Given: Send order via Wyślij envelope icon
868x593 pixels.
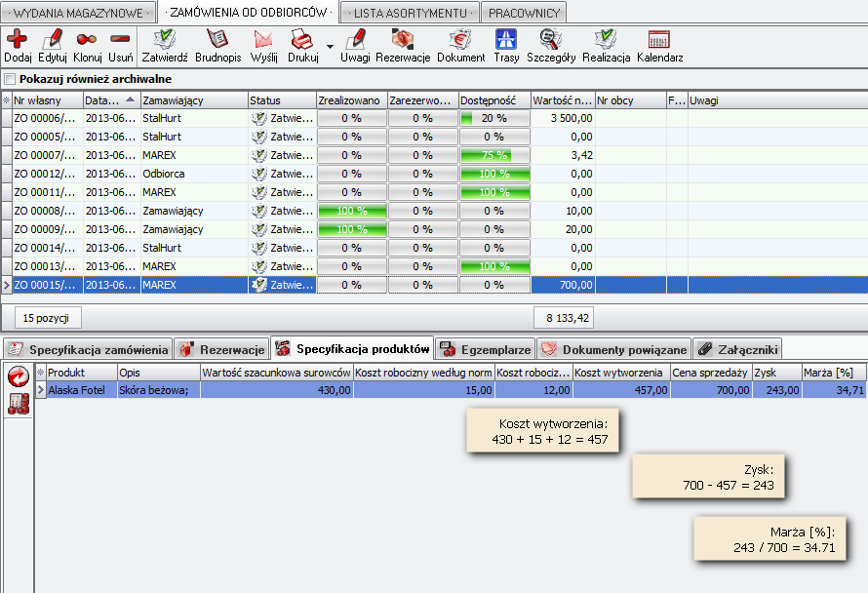Looking at the screenshot, I should click(263, 40).
